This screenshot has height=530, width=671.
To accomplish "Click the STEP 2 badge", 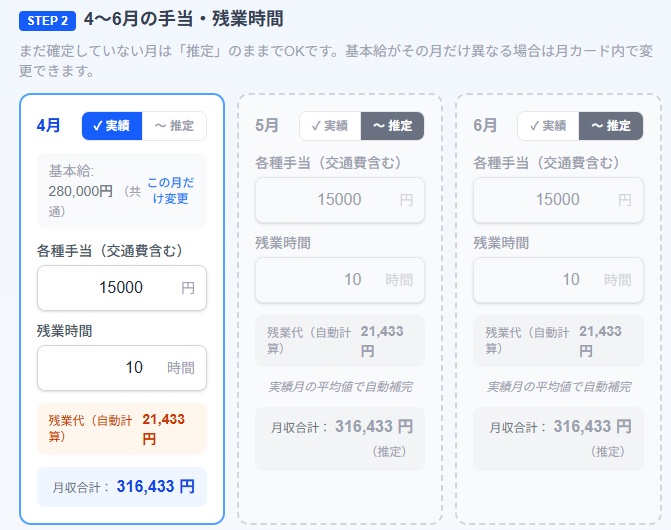I will tap(48, 21).
